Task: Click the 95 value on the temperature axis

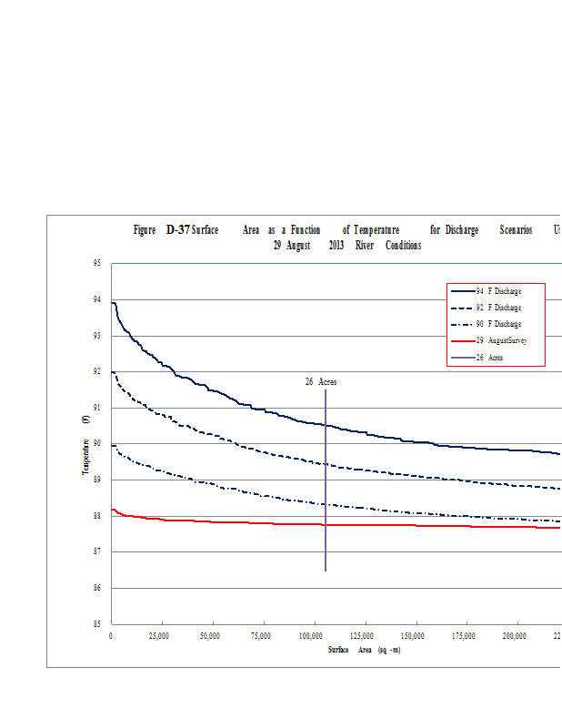Action: tap(96, 264)
